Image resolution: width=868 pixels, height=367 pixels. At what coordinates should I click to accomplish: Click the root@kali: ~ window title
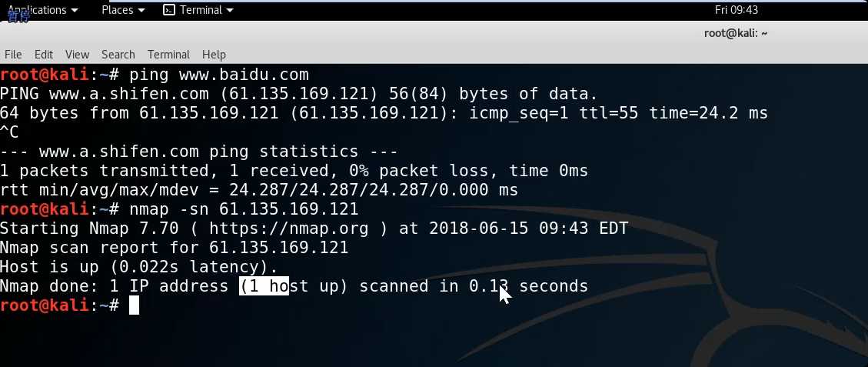pyautogui.click(x=736, y=32)
